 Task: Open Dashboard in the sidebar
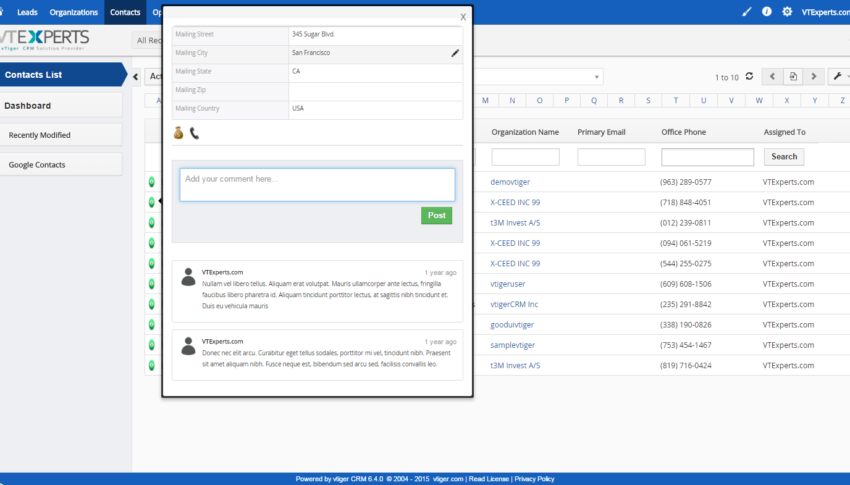click(x=61, y=106)
